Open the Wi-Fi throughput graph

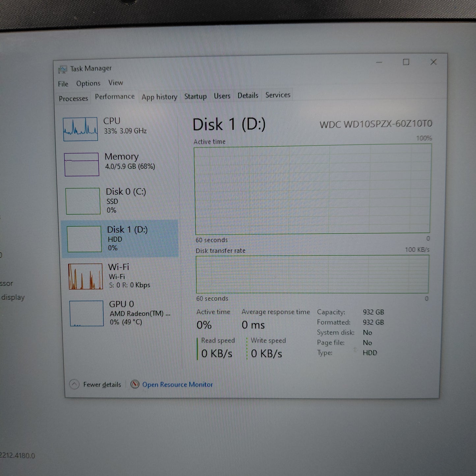(x=86, y=276)
